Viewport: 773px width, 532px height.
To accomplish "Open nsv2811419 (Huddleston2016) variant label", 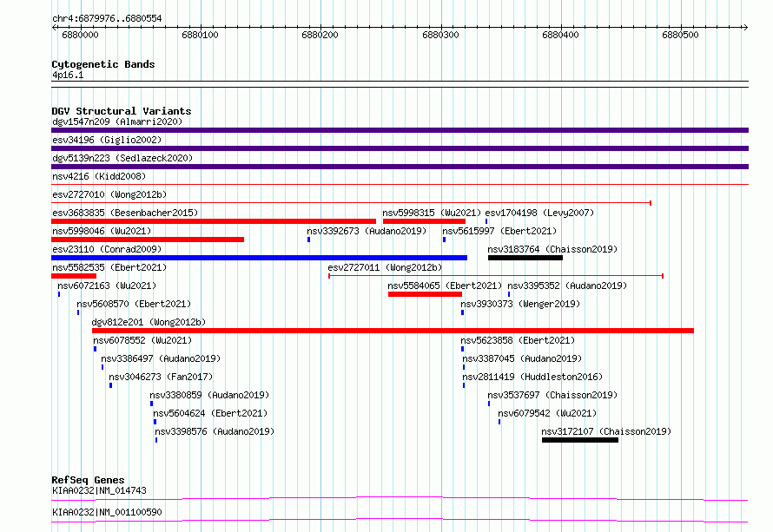I will pyautogui.click(x=532, y=377).
